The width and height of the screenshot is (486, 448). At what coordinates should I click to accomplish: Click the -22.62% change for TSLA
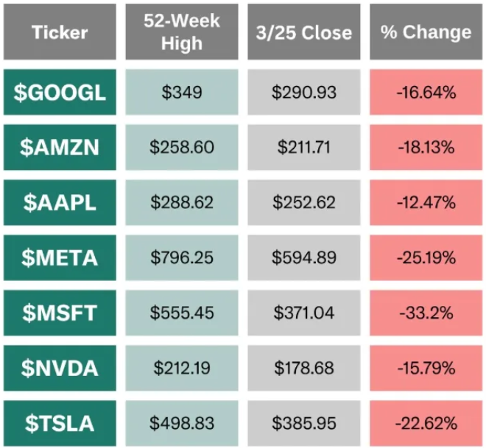[x=426, y=423]
